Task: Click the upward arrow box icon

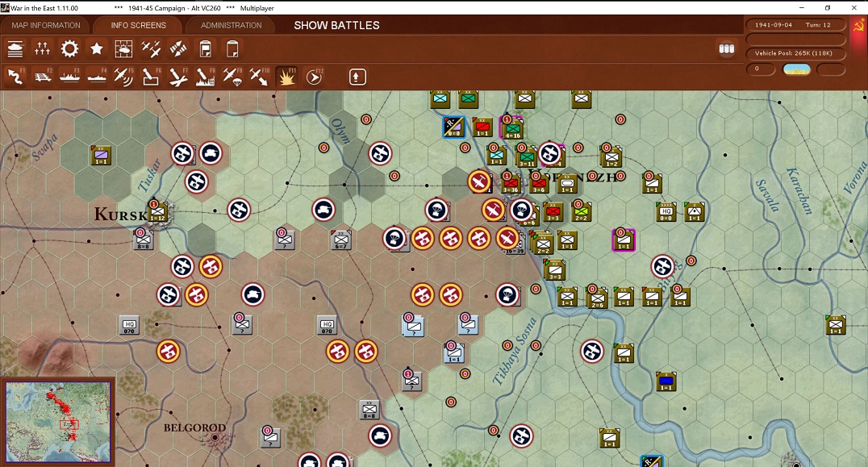Action: (x=357, y=77)
